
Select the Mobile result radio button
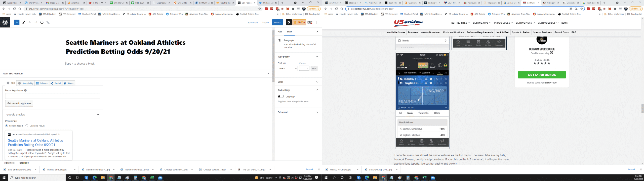click(7, 126)
